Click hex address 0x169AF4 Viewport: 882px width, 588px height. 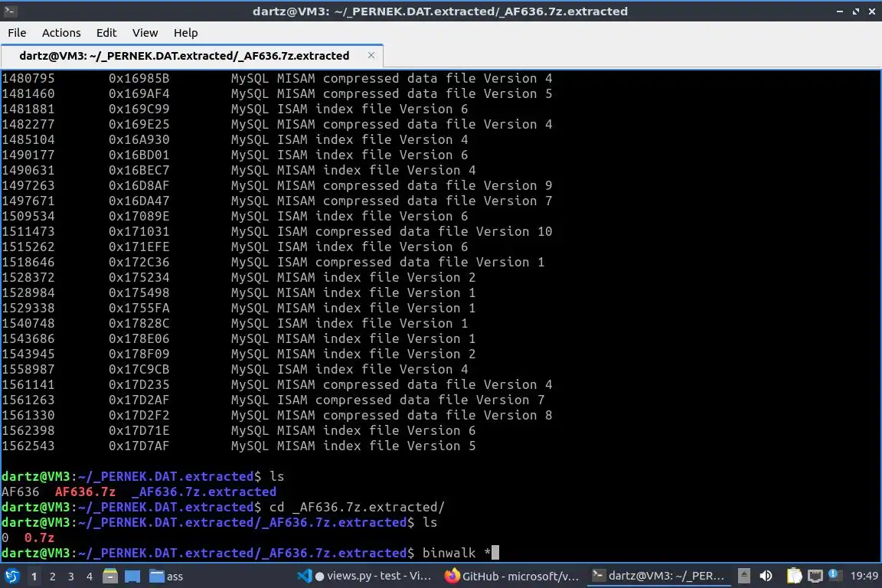pyautogui.click(x=139, y=93)
